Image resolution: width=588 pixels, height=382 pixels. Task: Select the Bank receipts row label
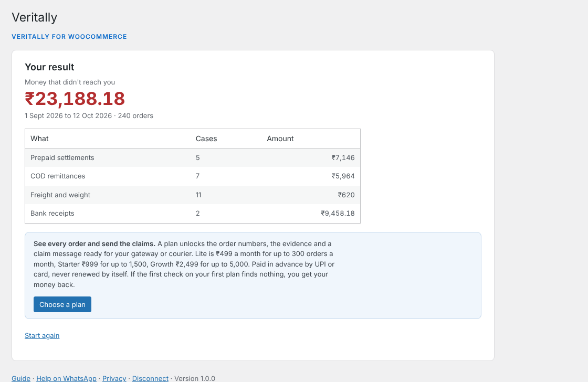(52, 214)
